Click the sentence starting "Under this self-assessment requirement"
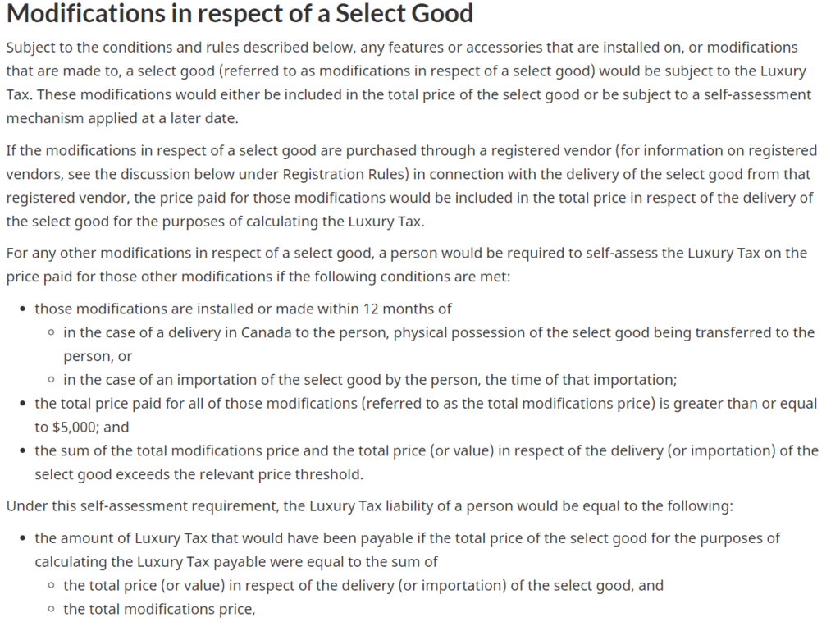The image size is (840, 622). click(x=369, y=505)
